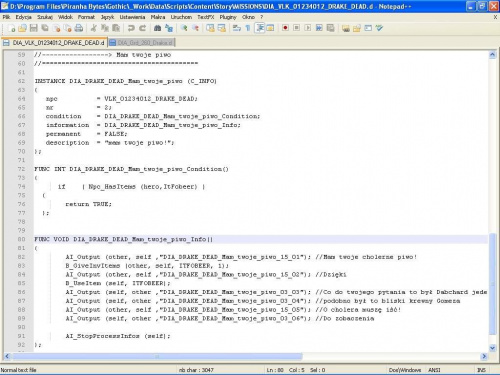Image resolution: width=500 pixels, height=375 pixels.
Task: Open Replace dialog from toolbar icon
Action: tap(169, 28)
